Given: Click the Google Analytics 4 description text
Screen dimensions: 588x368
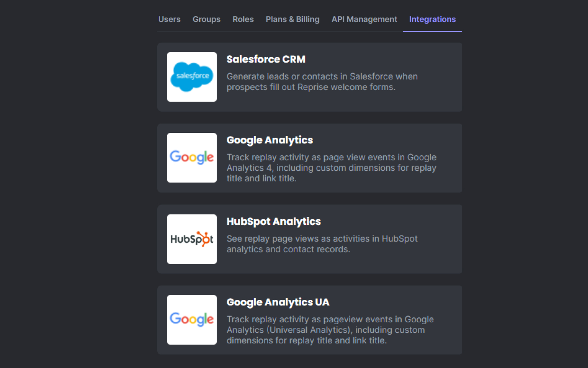Looking at the screenshot, I should (x=331, y=168).
